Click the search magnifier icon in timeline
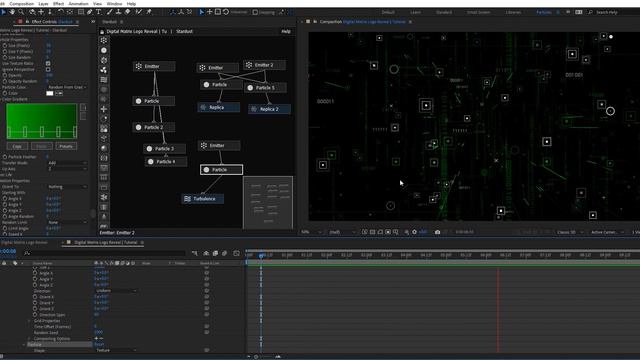640x360 pixels. (x=27, y=253)
